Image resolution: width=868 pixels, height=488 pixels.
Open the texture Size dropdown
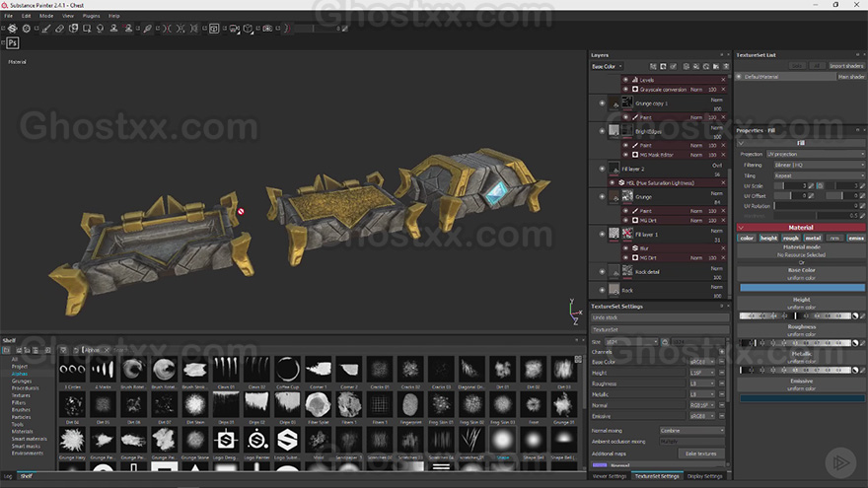[631, 342]
